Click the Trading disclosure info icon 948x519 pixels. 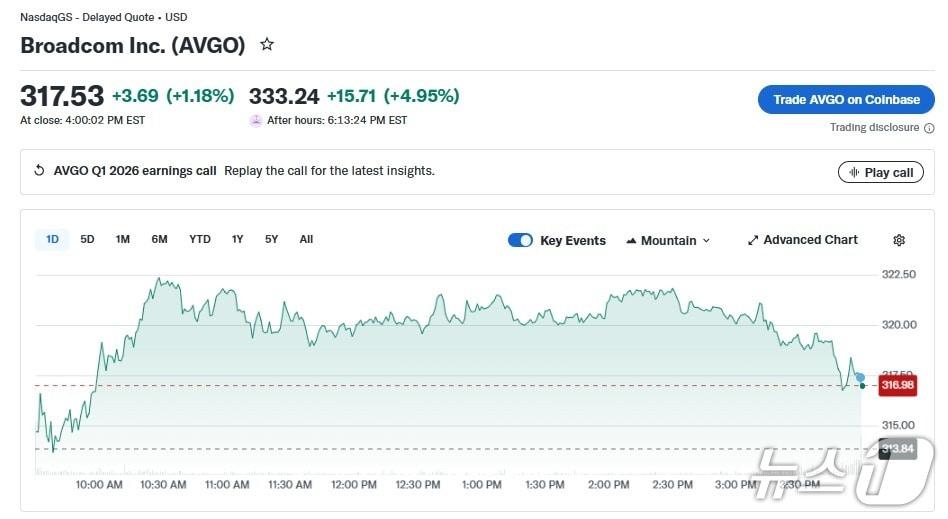tap(929, 128)
